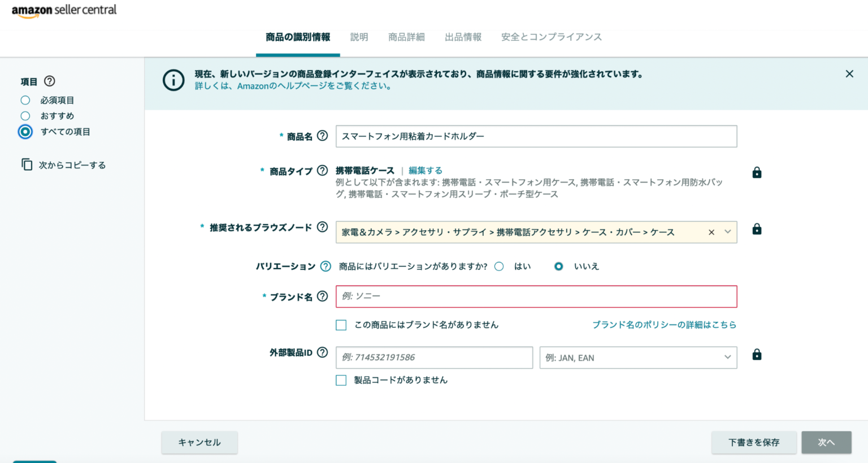Check 製品コードがありません checkbox
868x463 pixels.
tap(341, 380)
